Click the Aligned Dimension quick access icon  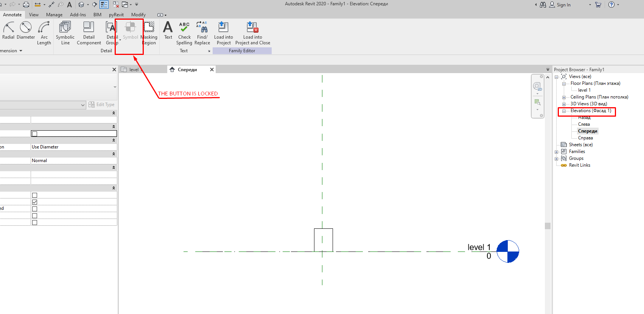click(x=51, y=5)
